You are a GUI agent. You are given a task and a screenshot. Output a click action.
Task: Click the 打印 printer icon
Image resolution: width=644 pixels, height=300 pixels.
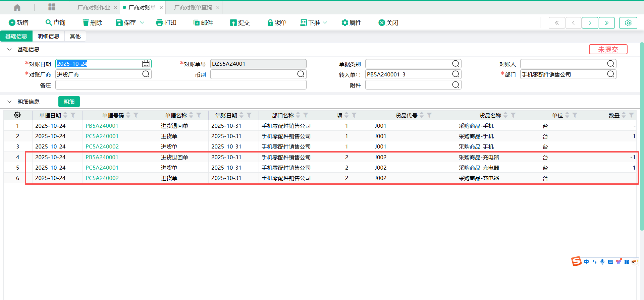(159, 23)
